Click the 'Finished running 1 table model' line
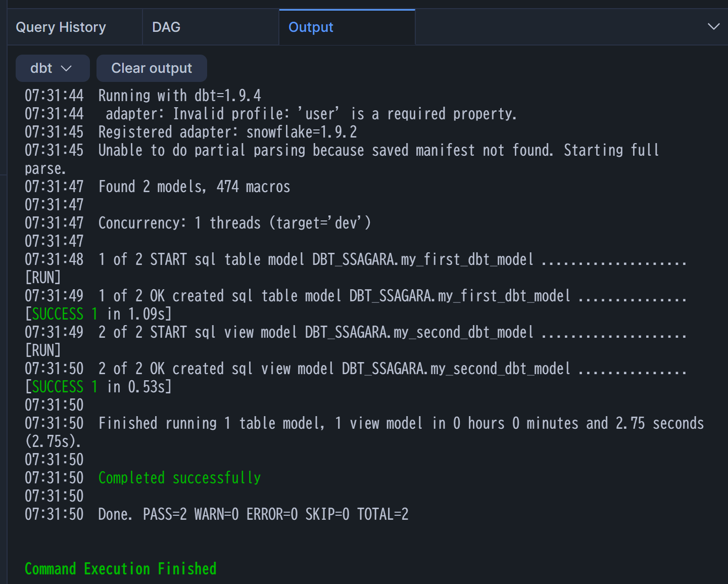This screenshot has height=584, width=728. click(x=401, y=423)
